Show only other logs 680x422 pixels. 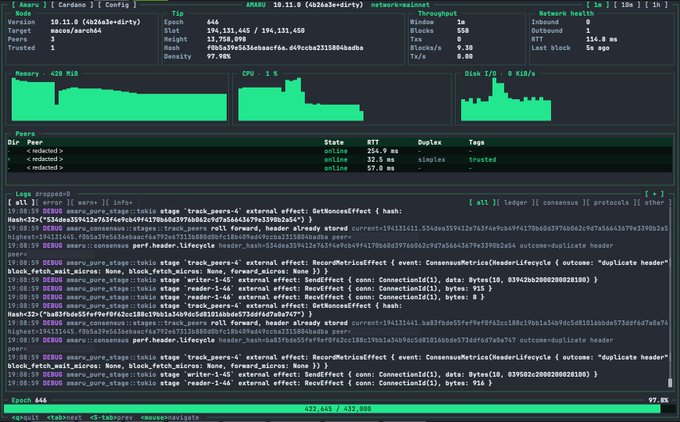654,203
